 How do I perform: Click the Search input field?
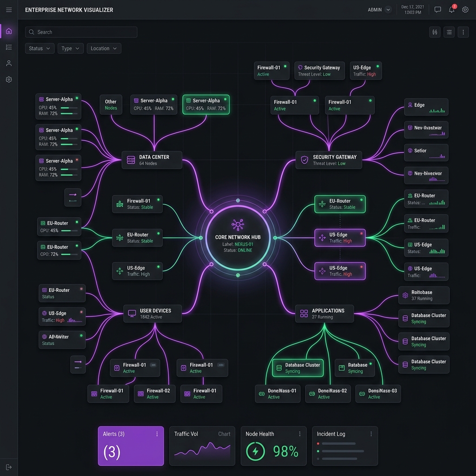tap(81, 32)
